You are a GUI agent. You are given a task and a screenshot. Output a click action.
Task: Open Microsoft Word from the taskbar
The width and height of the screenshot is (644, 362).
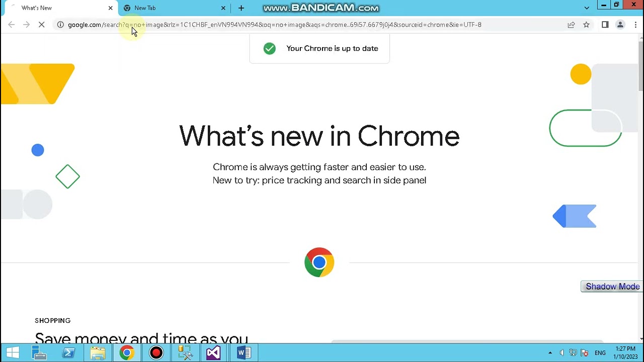pos(244,353)
